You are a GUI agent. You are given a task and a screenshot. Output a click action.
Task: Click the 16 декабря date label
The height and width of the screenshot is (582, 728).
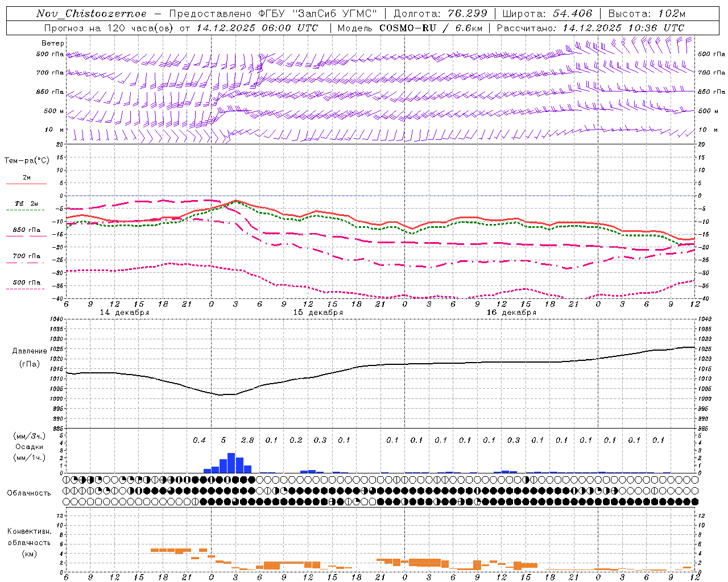[511, 313]
